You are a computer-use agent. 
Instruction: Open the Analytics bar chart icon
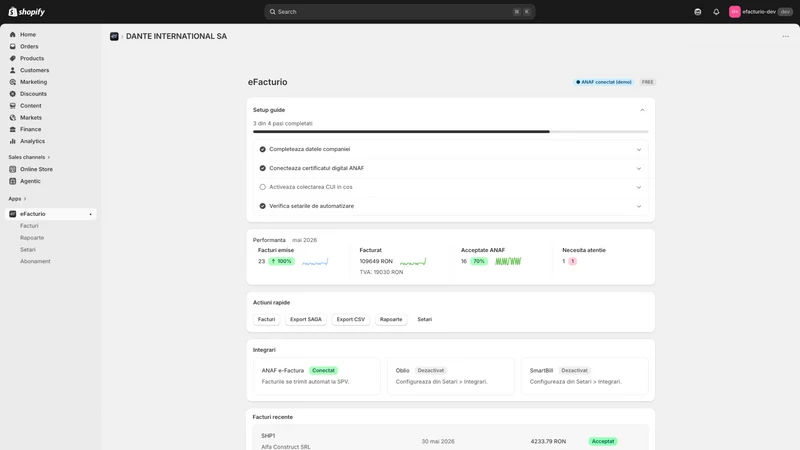(13, 141)
